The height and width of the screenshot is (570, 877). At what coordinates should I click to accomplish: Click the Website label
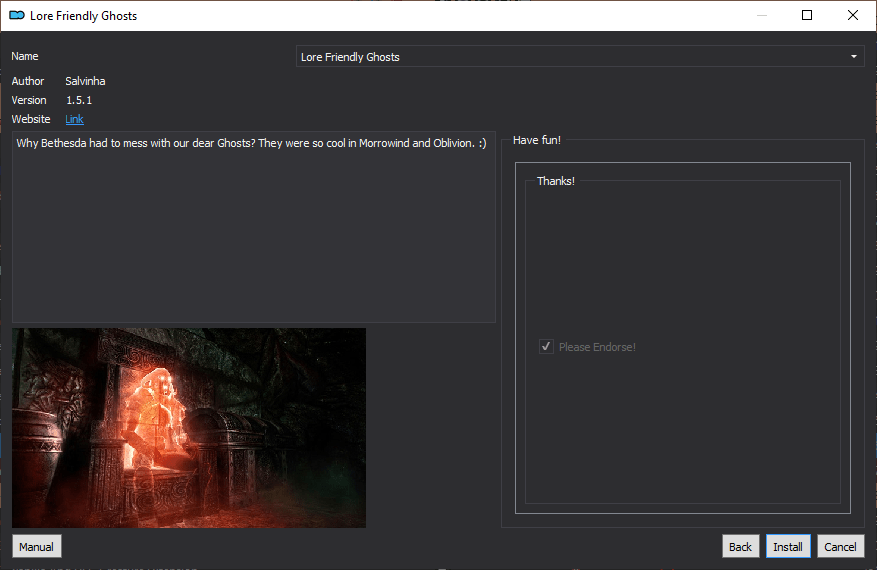coord(31,119)
